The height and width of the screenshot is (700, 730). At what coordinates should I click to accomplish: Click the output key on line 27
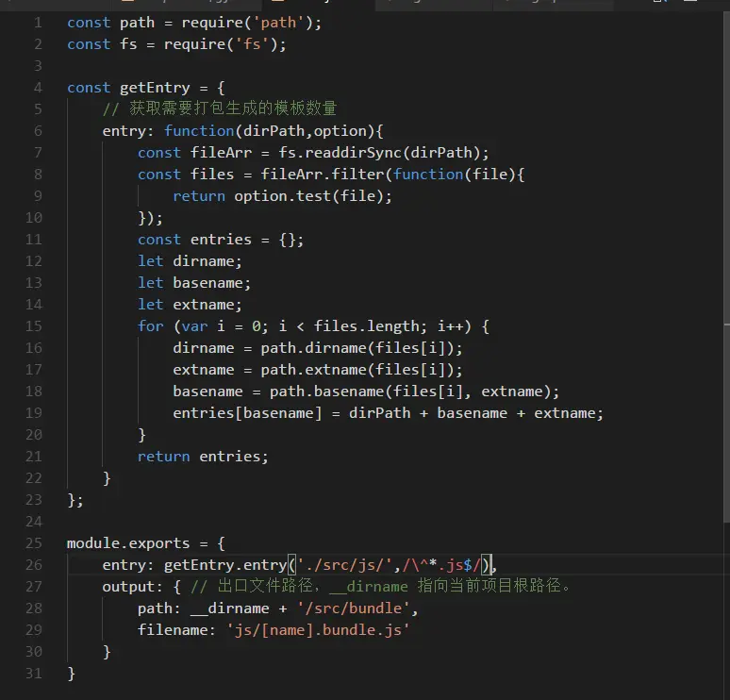click(128, 587)
